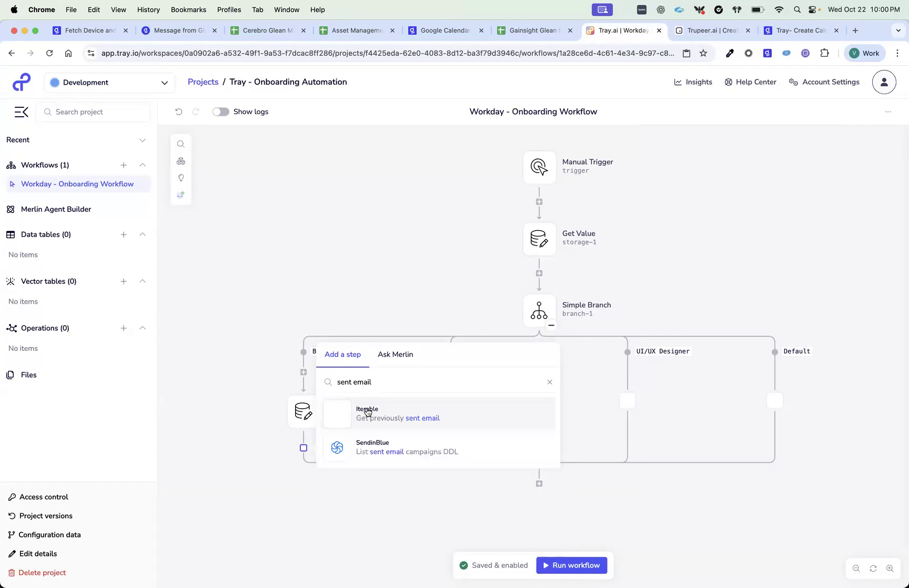The width and height of the screenshot is (909, 588).
Task: Reset the canvas zoom level
Action: click(x=873, y=568)
